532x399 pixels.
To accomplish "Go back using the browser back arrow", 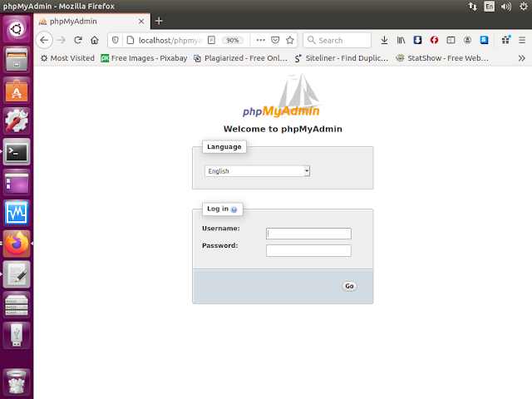I will [x=44, y=41].
